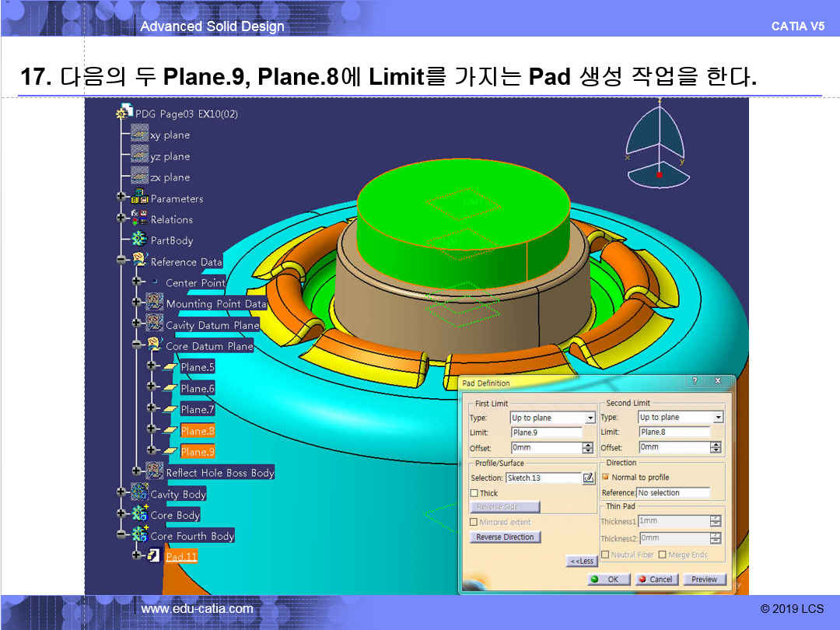Click the compass in the top-right viewport
Viewport: 840px width, 630px height.
click(x=659, y=145)
